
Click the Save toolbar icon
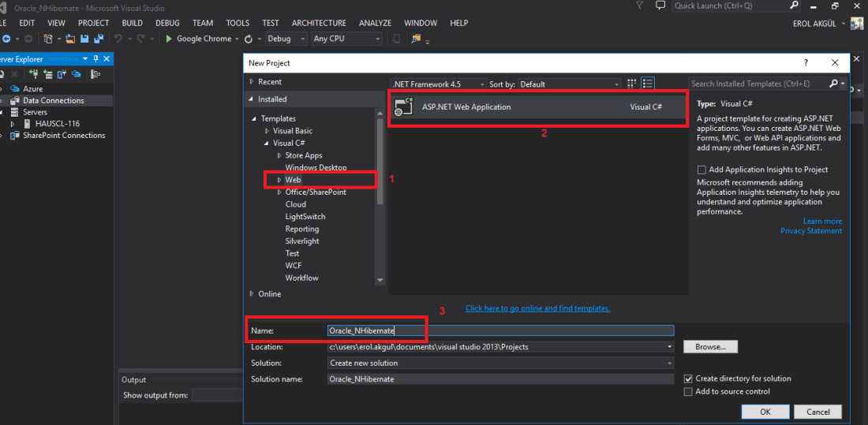(x=84, y=39)
